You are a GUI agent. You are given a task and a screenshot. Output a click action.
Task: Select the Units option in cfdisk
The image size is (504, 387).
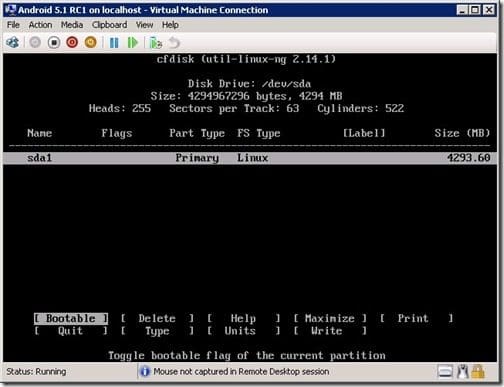243,331
